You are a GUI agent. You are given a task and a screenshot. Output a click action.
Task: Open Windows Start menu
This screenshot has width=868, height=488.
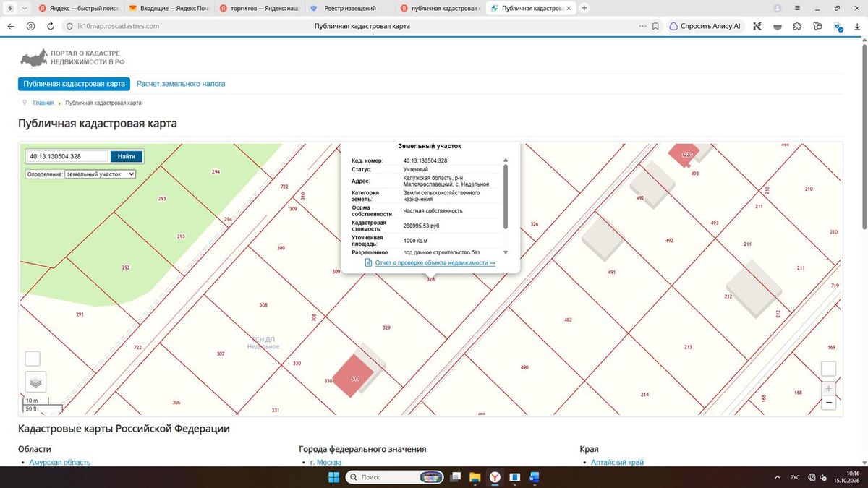coord(333,477)
